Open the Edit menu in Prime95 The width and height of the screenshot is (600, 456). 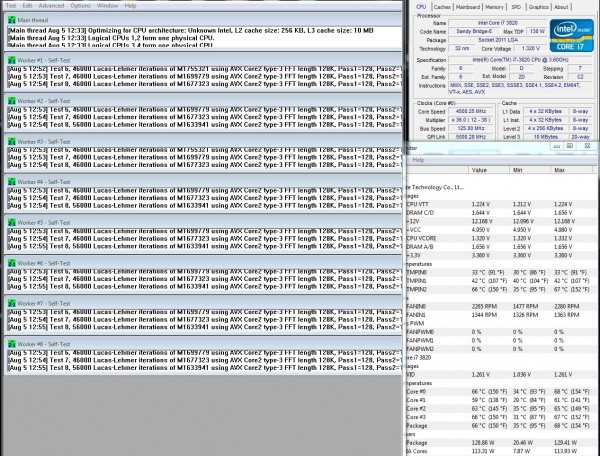point(27,6)
